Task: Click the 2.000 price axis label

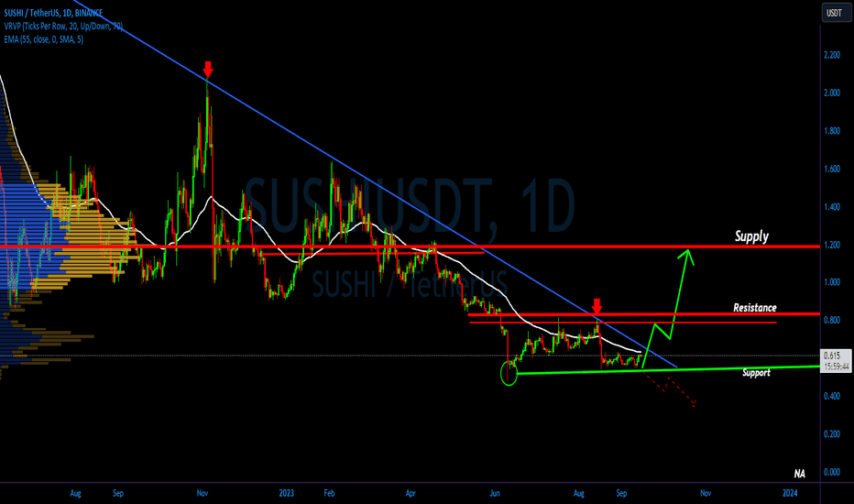Action: coord(832,93)
